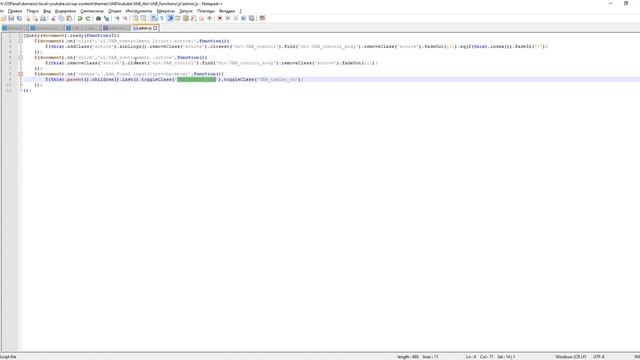This screenshot has height=360, width=640.
Task: Click the Close All toolbar icon
Action: 35,18
